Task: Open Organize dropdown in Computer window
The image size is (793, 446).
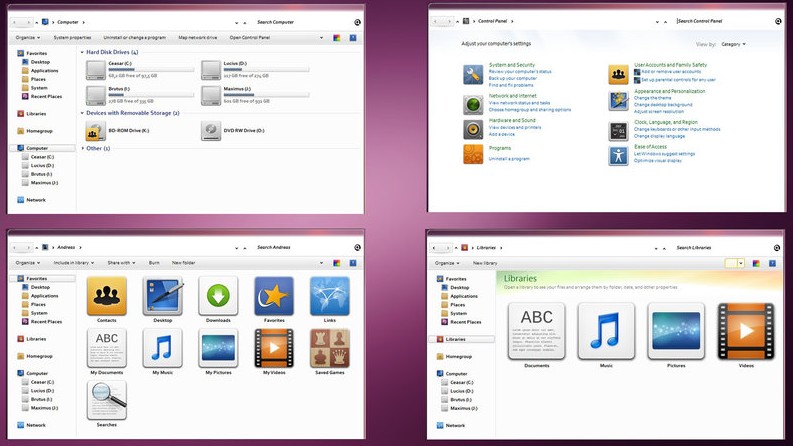Action: 27,37
